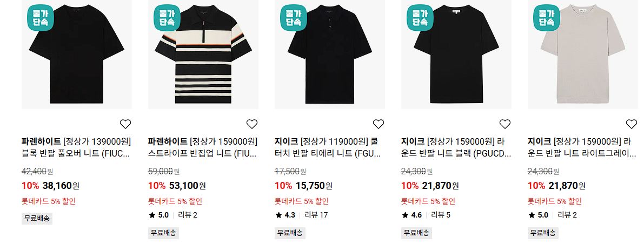Screen dimensions: 644x244
Task: Click heart icon for 라운드 반팔 니트 블랙
Action: 505,124
